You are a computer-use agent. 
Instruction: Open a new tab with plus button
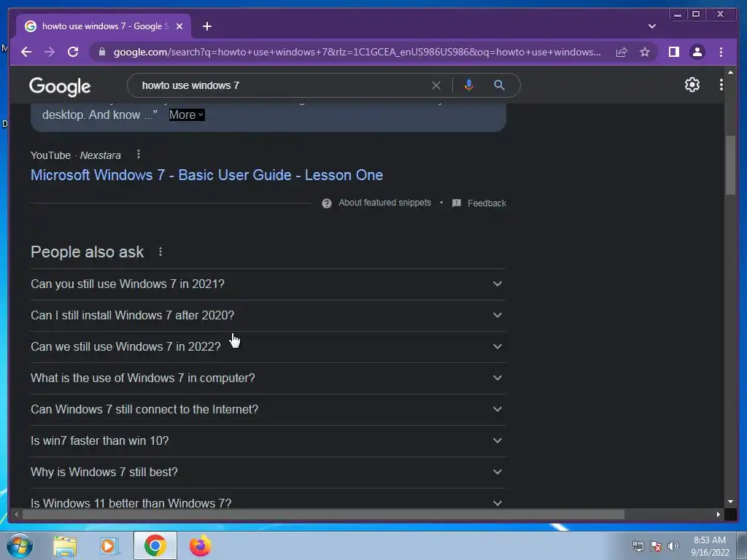(206, 26)
